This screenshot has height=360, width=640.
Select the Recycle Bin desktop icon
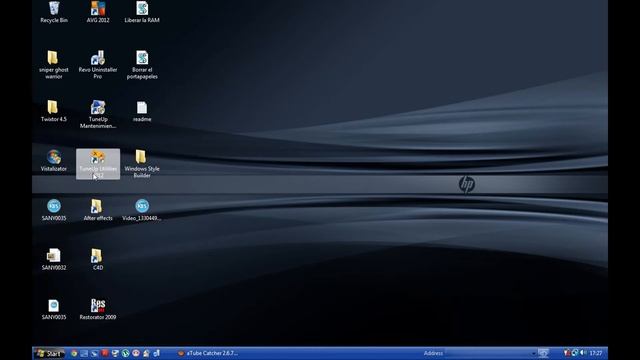click(54, 12)
